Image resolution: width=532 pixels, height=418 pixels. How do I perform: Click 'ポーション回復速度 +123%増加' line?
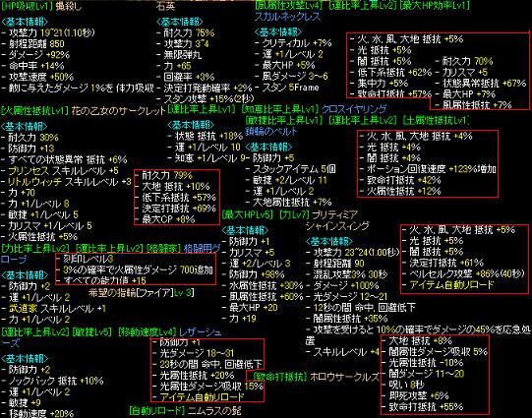coord(432,169)
